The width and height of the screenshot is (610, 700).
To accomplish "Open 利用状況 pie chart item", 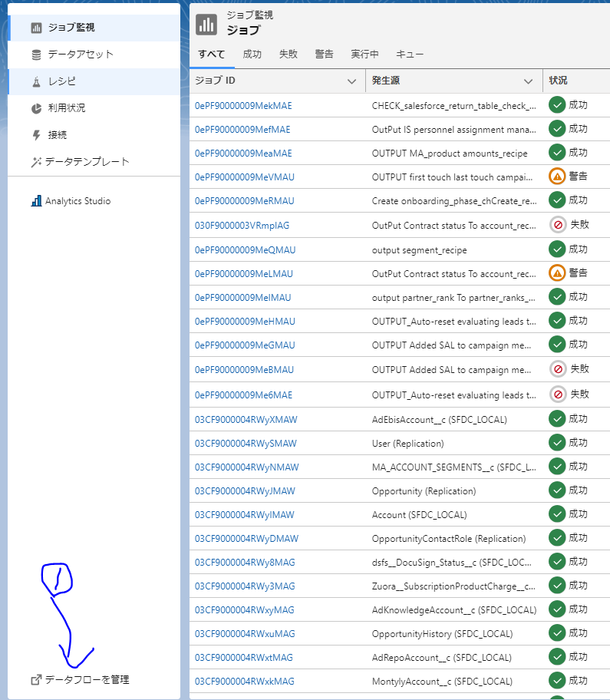I will 94,108.
